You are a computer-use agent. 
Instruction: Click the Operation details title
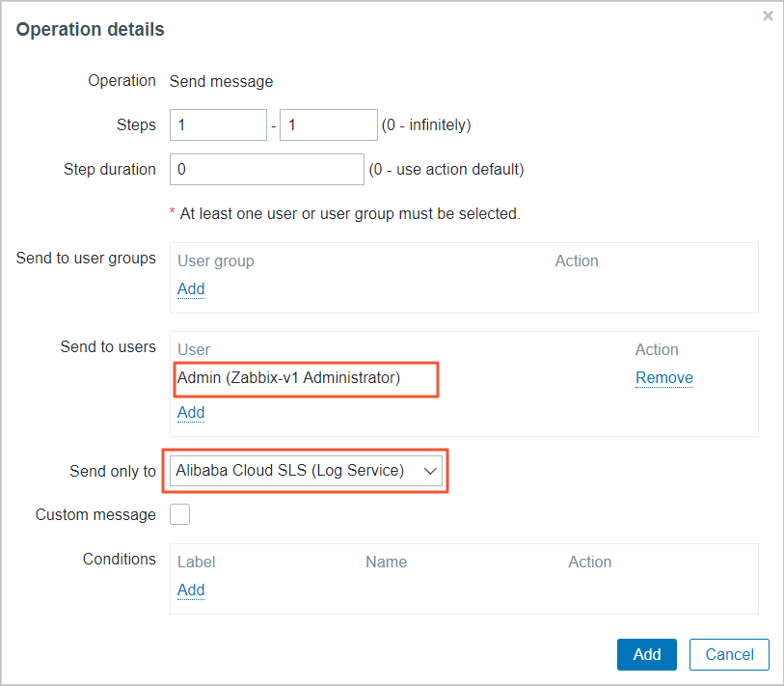91,30
